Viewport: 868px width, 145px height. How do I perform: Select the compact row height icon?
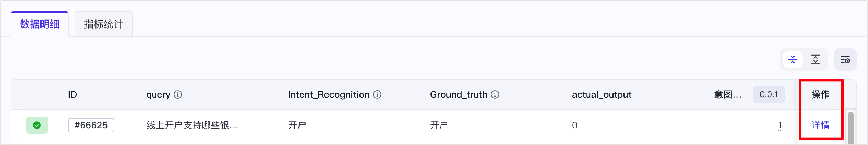[x=792, y=59]
